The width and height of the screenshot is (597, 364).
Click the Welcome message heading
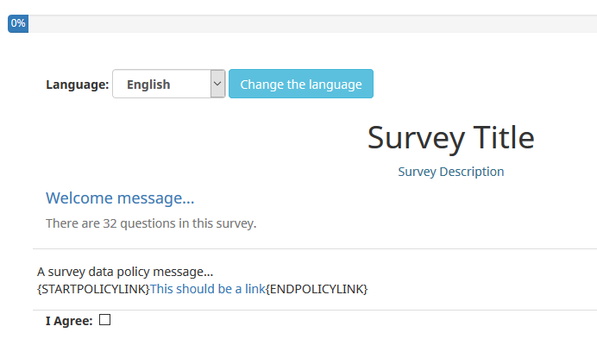120,198
